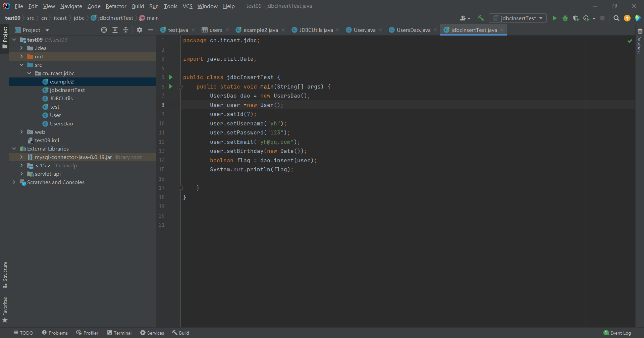Open the Tools menu
Viewport: 644px width, 338px height.
click(x=170, y=6)
